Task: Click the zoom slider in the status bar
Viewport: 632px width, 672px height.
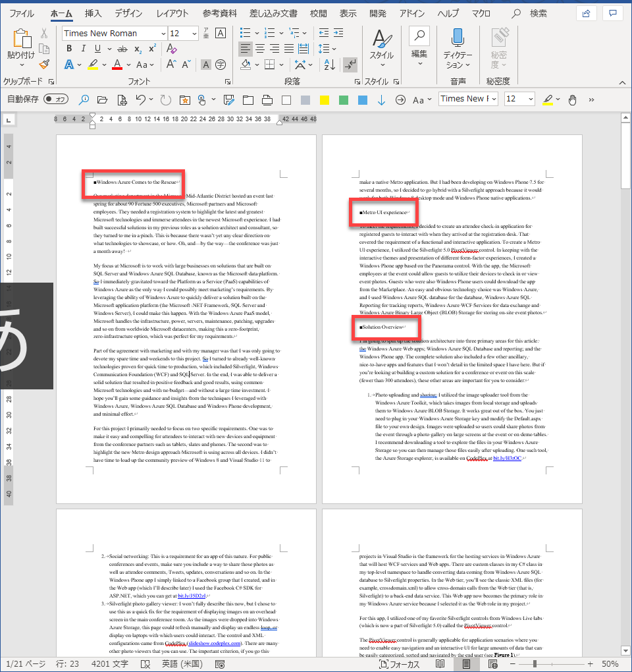Action: (552, 664)
